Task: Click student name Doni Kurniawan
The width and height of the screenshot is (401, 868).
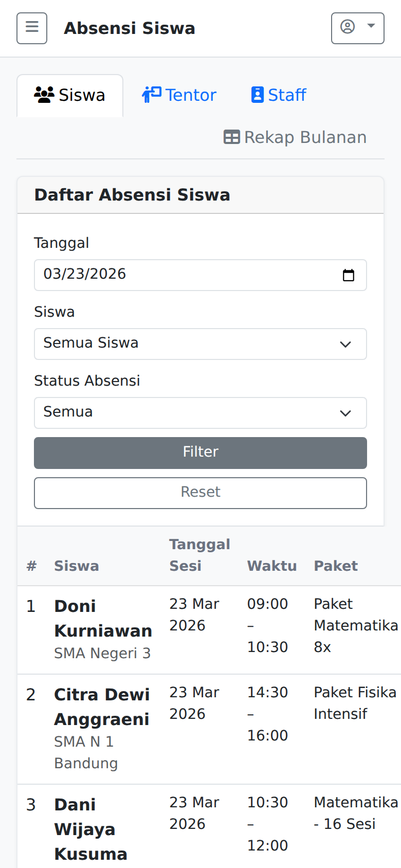Action: (103, 618)
